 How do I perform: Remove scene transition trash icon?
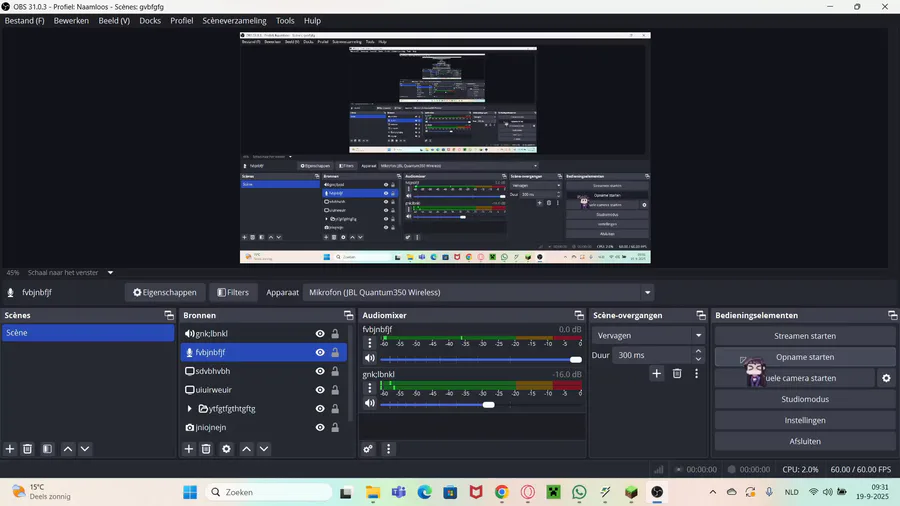tap(677, 373)
